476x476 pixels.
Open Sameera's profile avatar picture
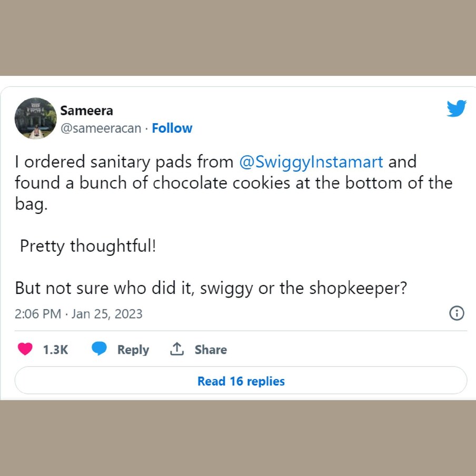(35, 118)
